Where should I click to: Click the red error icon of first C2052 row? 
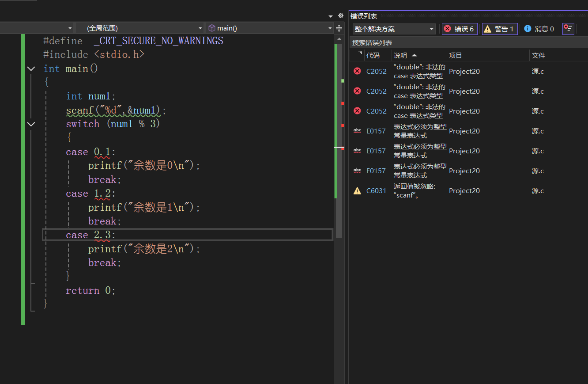coord(357,71)
